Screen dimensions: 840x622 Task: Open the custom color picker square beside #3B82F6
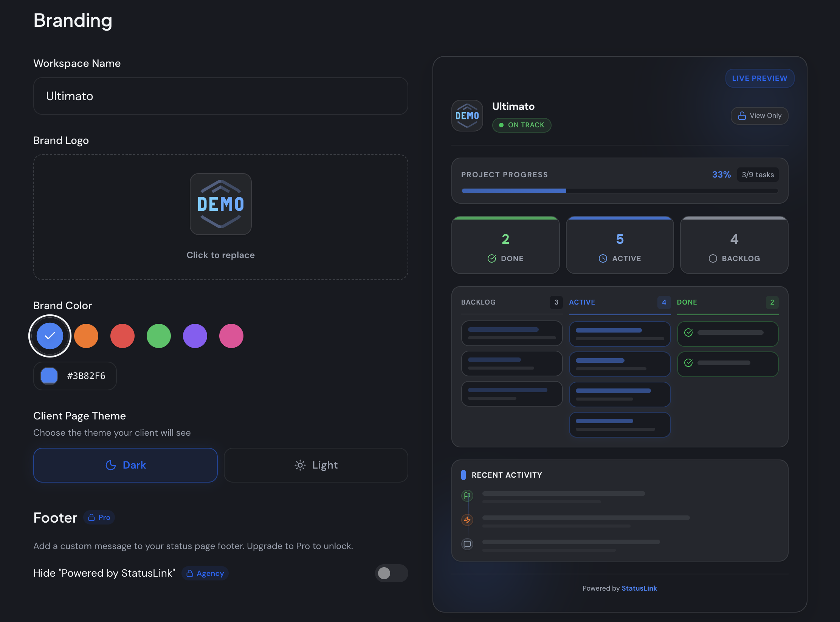tap(49, 376)
